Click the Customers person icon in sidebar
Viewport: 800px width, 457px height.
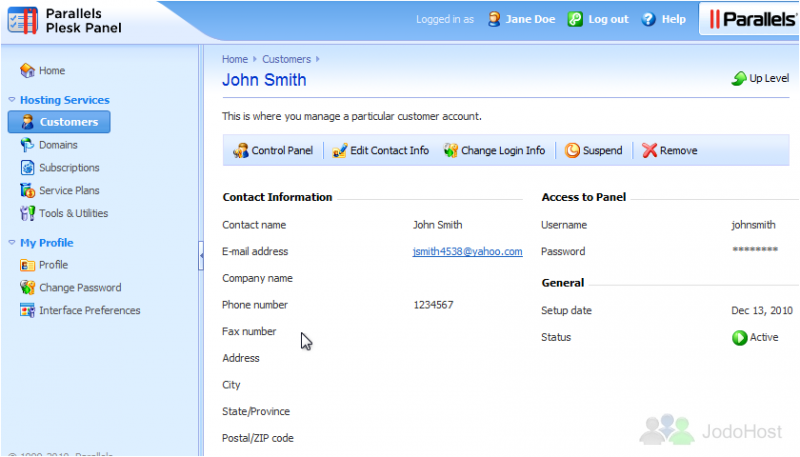(27, 122)
